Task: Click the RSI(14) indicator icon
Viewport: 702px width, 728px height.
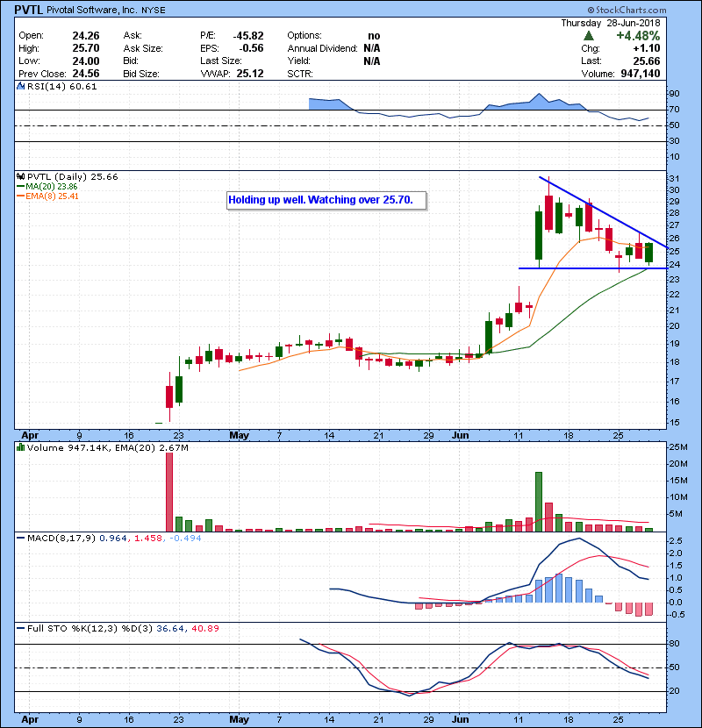Action: pos(20,86)
